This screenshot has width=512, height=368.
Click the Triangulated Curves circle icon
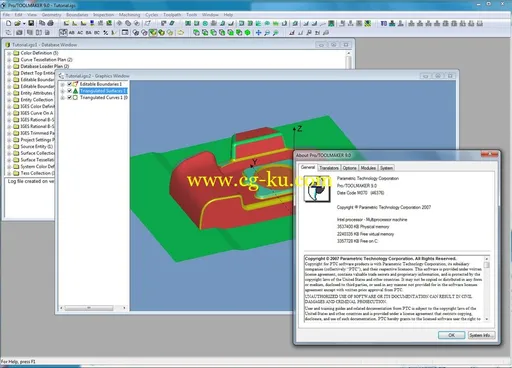pos(75,97)
